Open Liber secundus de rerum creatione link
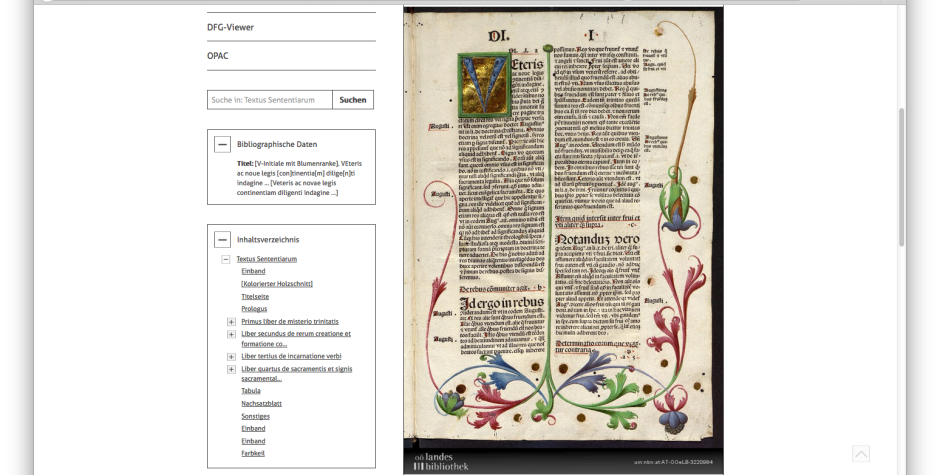This screenshot has height=475, width=940. coord(296,339)
